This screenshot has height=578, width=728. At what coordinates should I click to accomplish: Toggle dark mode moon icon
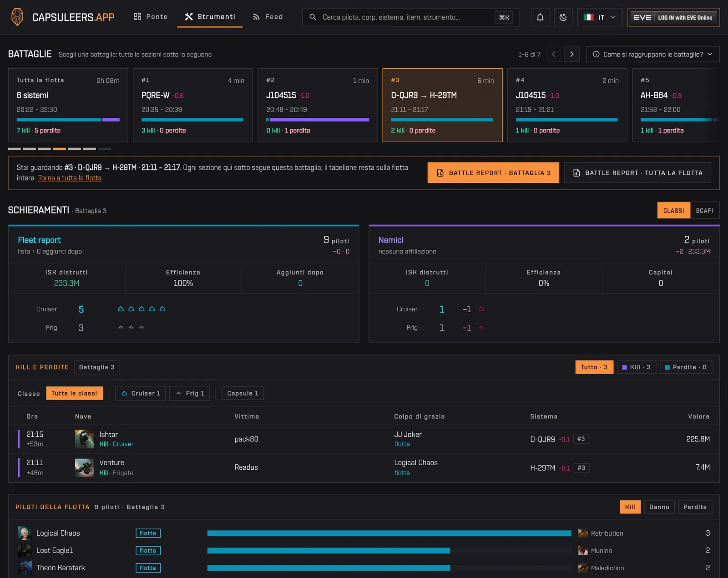coord(563,17)
